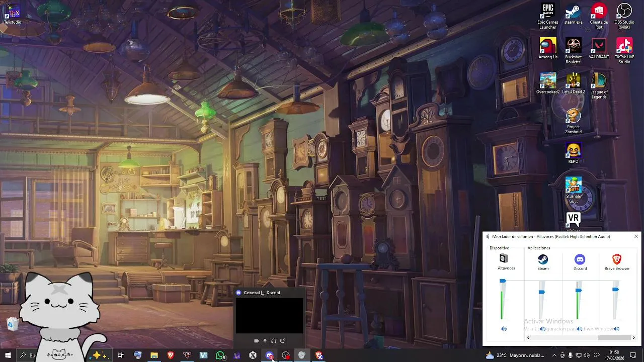Show hidden system tray icons

(554, 355)
